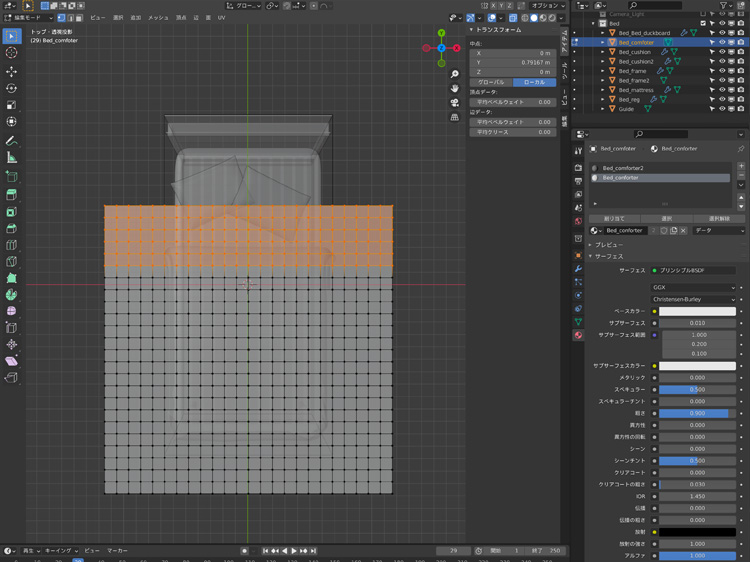Hide Bed_cushion using its eye icon
This screenshot has height=562, width=750.
722,52
